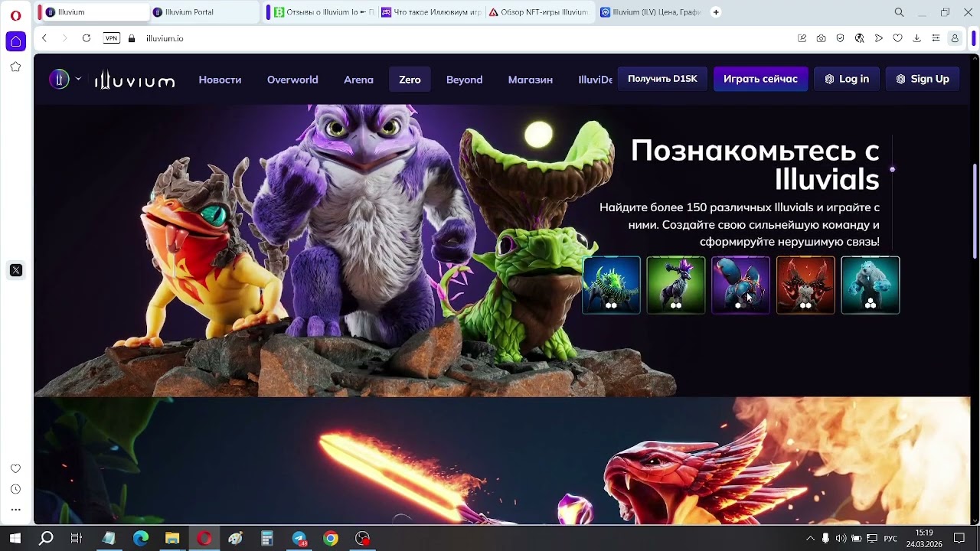Open Overworld menu item

point(292,80)
